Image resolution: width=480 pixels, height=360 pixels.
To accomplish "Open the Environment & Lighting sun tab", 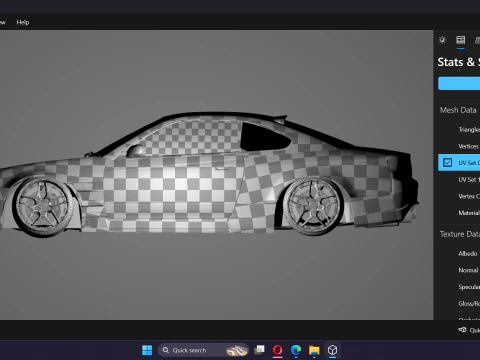I will (442, 40).
